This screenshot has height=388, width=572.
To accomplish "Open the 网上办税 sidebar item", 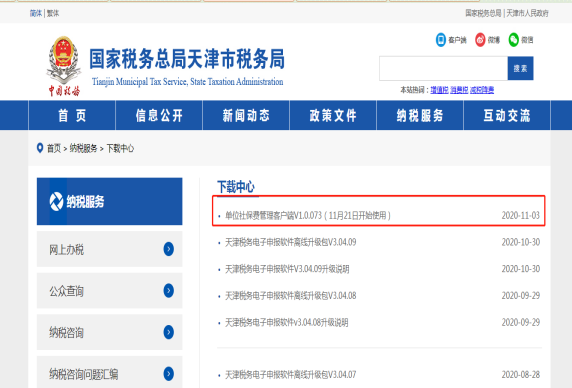I will coord(109,249).
